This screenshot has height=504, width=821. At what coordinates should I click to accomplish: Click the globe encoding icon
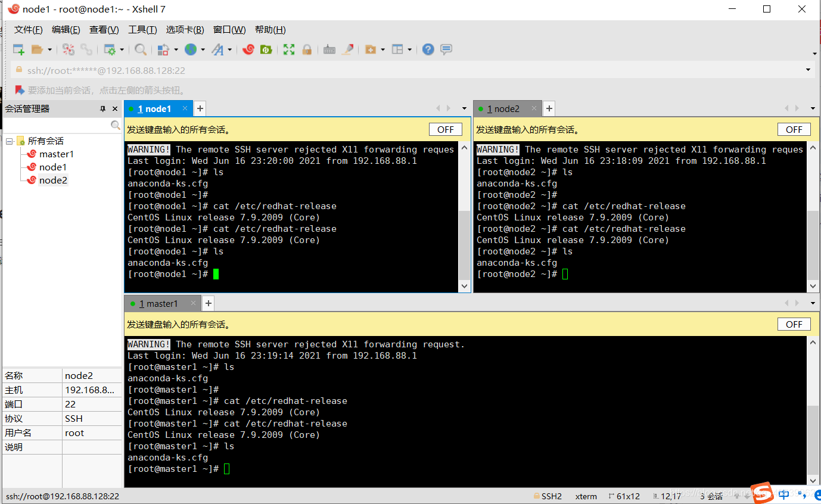point(191,49)
